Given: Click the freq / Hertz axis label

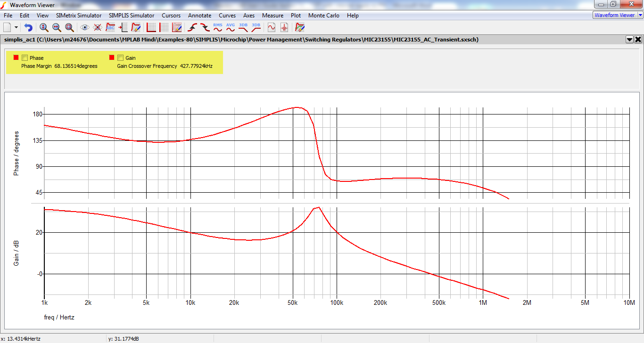Looking at the screenshot, I should [x=58, y=317].
